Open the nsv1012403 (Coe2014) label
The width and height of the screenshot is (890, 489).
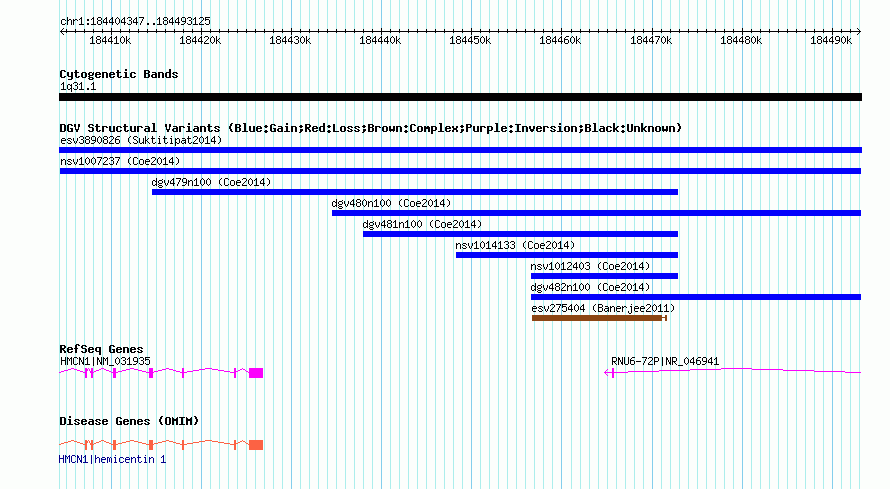point(590,266)
